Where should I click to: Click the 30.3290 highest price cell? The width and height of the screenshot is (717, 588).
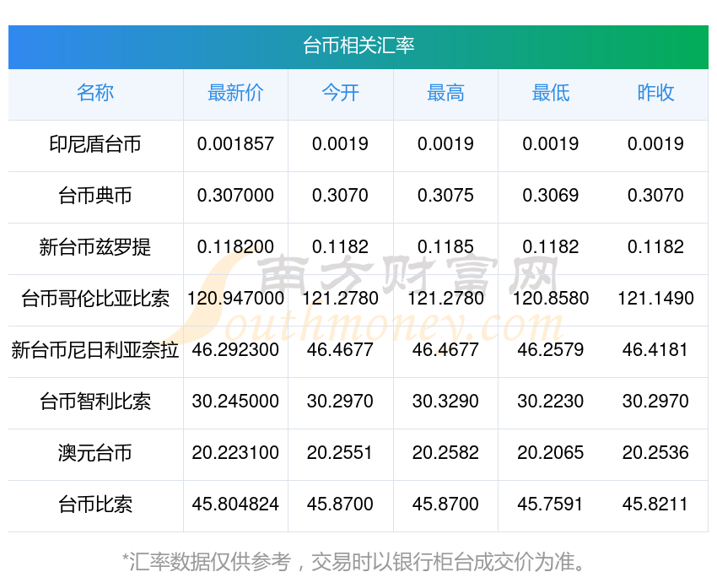(445, 402)
